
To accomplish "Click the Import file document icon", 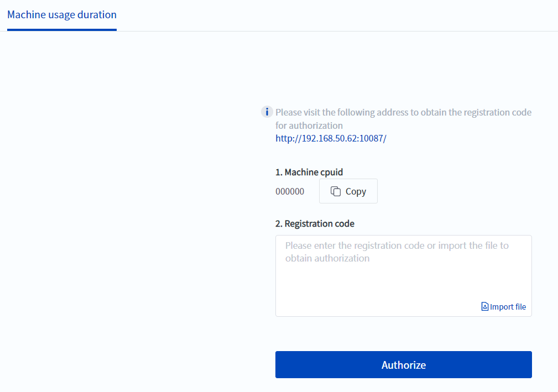I will (x=485, y=307).
